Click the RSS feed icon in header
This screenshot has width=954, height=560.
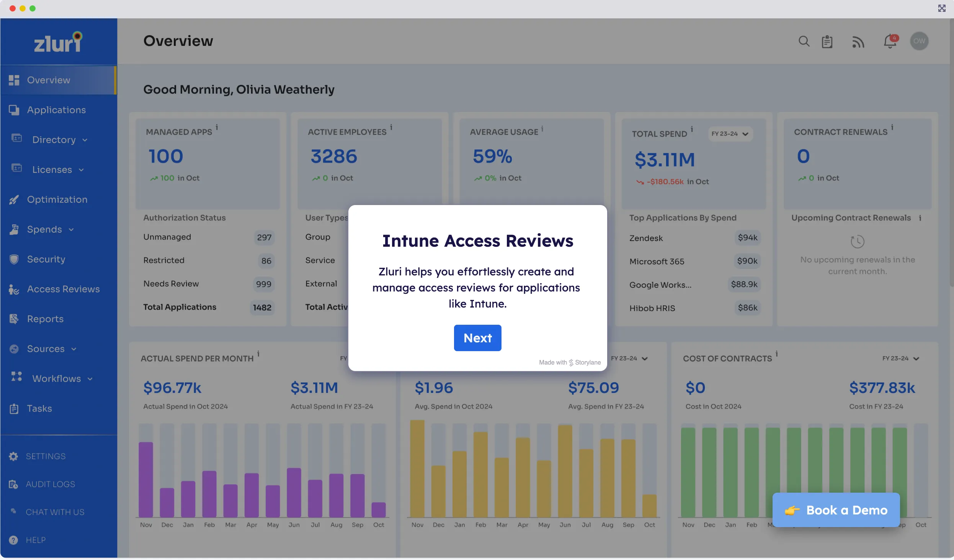tap(858, 42)
